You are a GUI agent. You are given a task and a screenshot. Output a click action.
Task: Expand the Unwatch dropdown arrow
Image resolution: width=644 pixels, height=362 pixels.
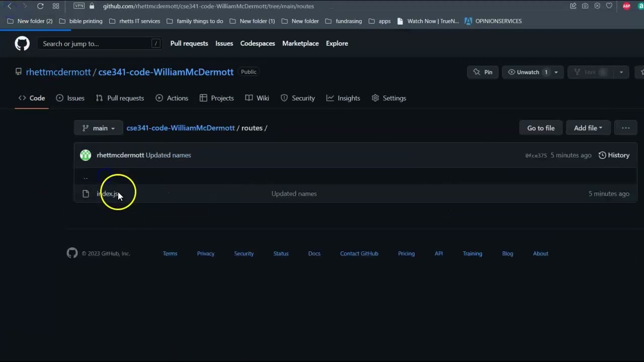coord(556,72)
